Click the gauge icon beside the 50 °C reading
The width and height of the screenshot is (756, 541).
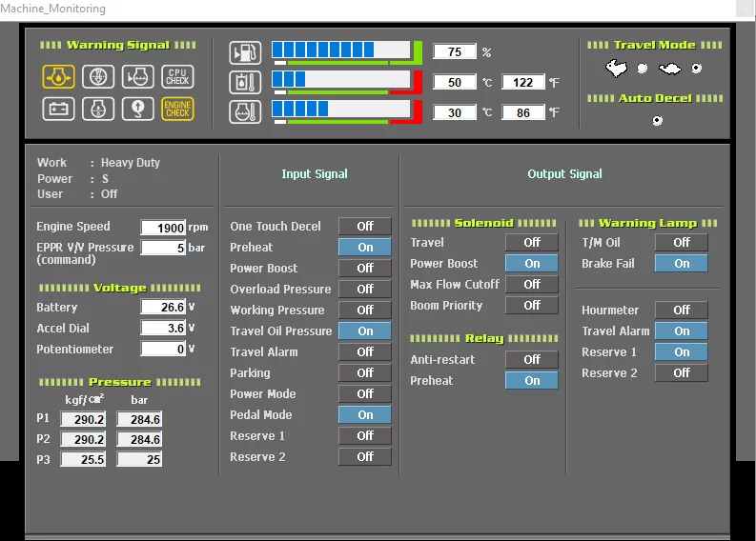pos(245,82)
